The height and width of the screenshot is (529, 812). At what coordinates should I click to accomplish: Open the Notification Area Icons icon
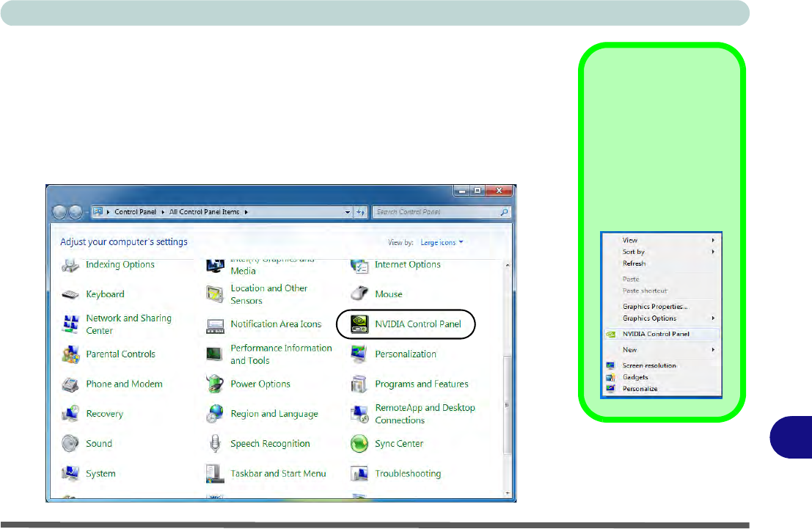point(215,325)
